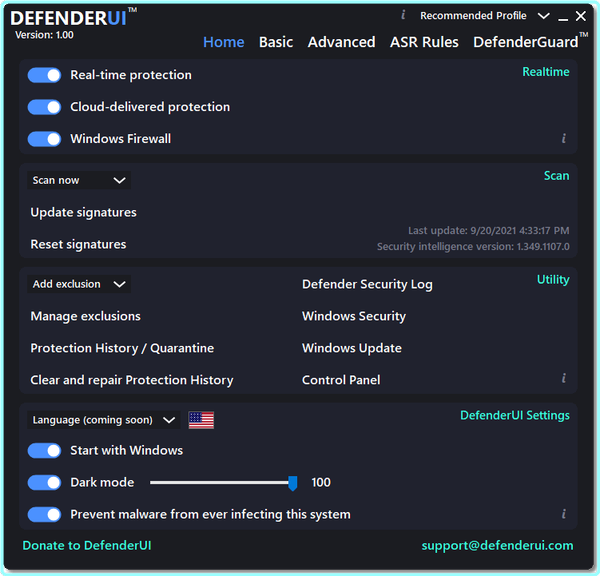Click the Realtime section label
This screenshot has height=576, width=600.
point(546,72)
